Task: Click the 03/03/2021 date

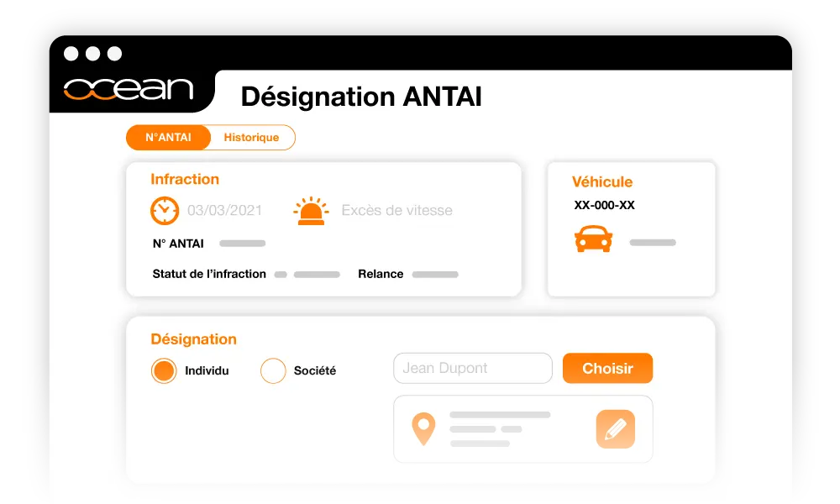Action: (224, 211)
